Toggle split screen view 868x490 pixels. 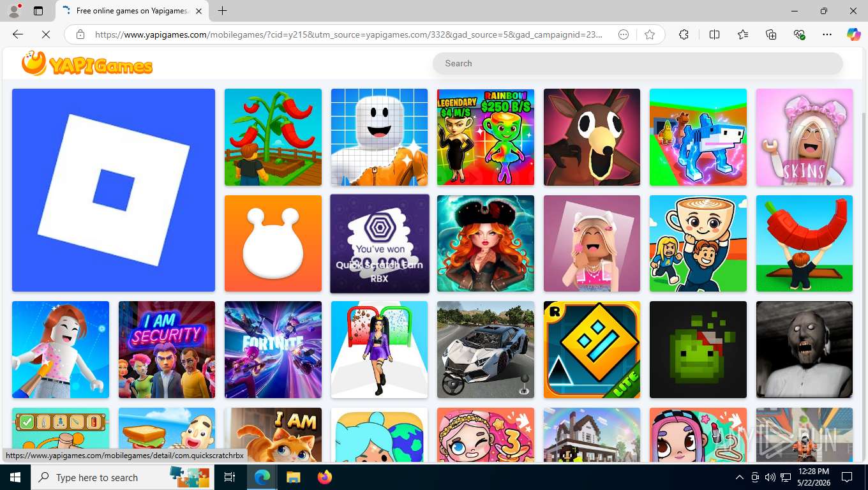715,34
